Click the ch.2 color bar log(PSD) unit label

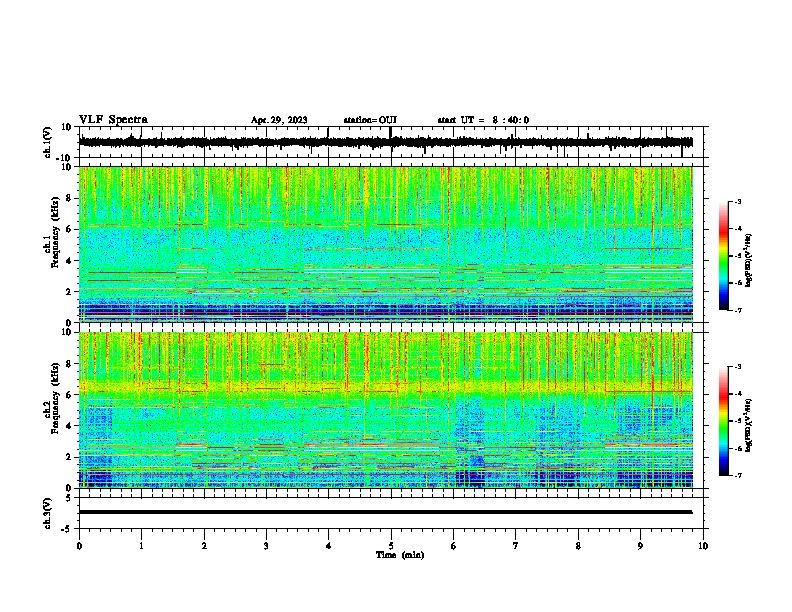coord(749,425)
